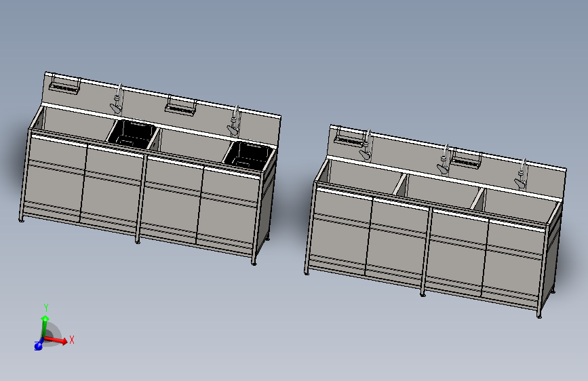Image resolution: width=588 pixels, height=381 pixels.
Task: Click the blue Z axis ball of the triad
Action: tap(38, 345)
